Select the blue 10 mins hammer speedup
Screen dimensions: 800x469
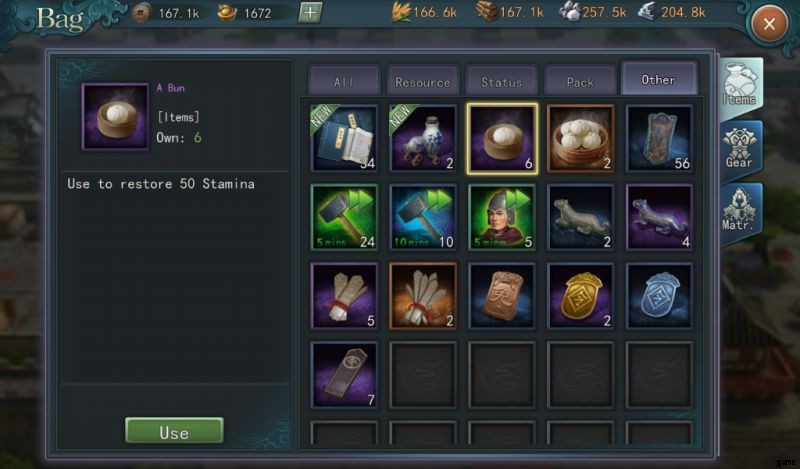coord(423,217)
